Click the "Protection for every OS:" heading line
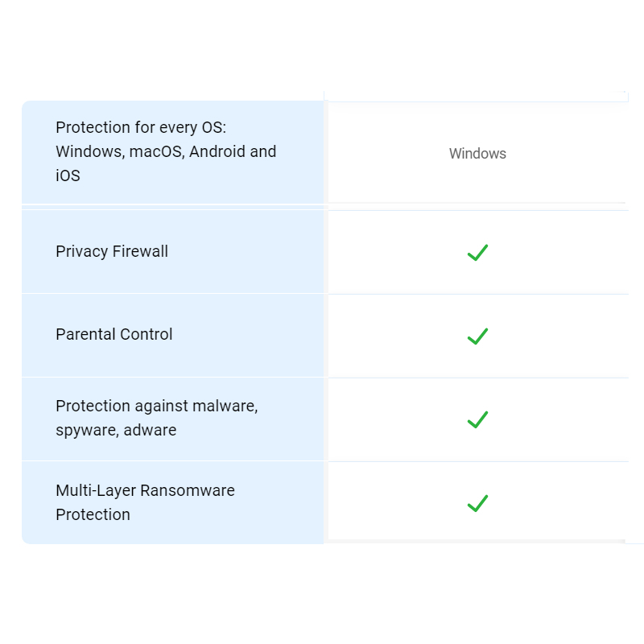The image size is (644, 644). [141, 128]
